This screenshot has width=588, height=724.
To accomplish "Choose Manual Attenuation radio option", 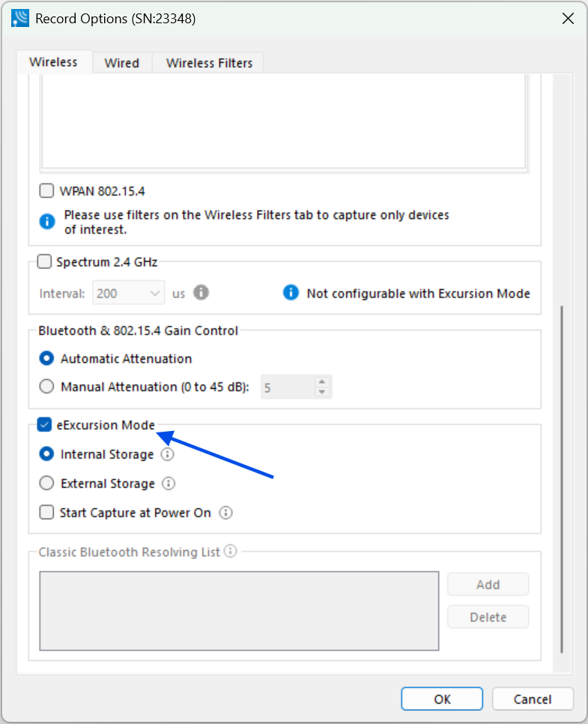I will tap(46, 386).
